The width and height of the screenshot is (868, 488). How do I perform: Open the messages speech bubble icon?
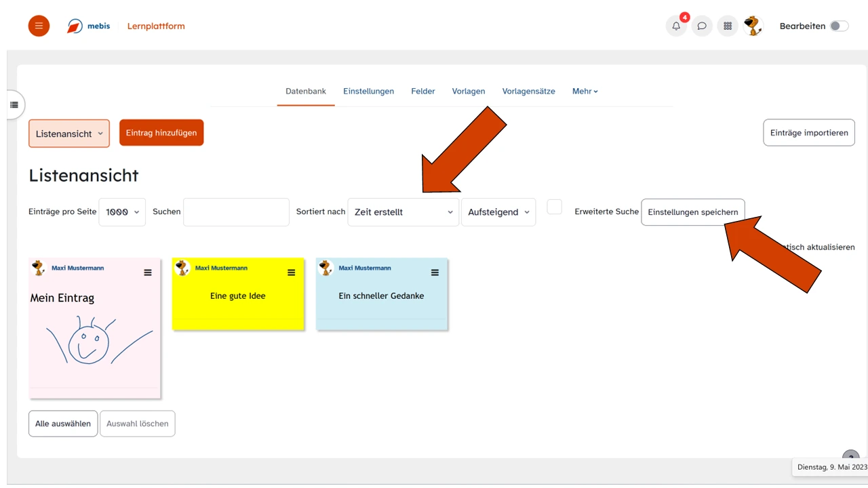[702, 26]
